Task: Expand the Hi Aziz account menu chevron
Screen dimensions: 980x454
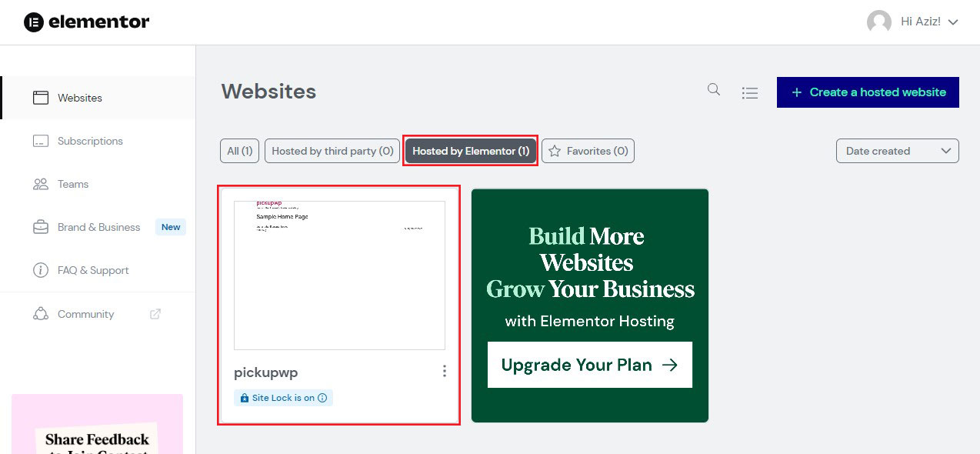Action: tap(953, 22)
